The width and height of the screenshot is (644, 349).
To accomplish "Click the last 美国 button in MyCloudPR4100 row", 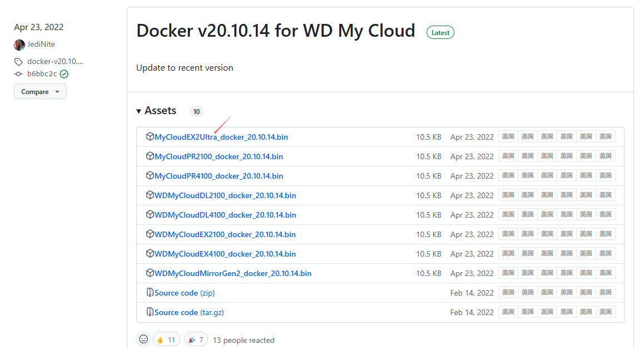I will [x=606, y=175].
